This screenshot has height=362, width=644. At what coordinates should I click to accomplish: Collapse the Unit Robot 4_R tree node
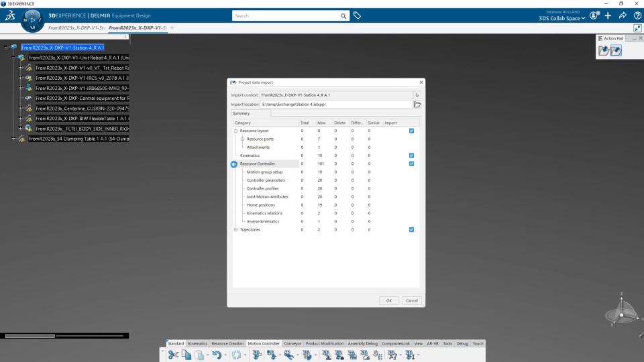pos(13,58)
